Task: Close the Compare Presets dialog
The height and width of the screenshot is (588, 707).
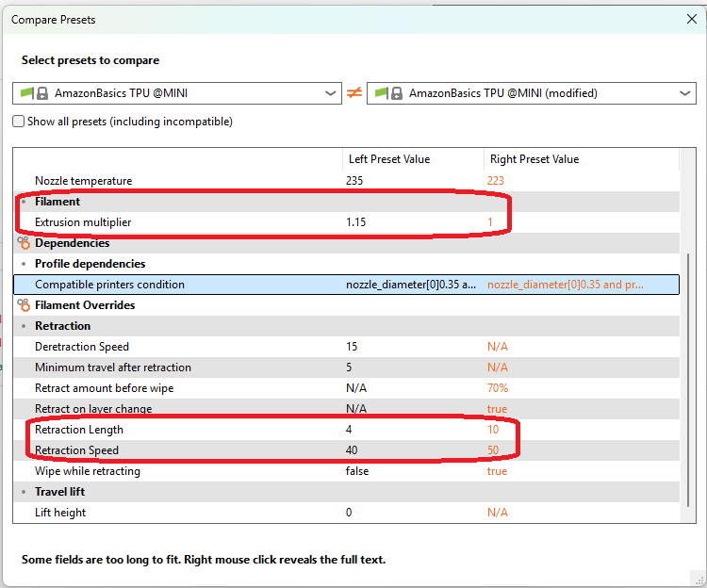Action: click(x=691, y=19)
